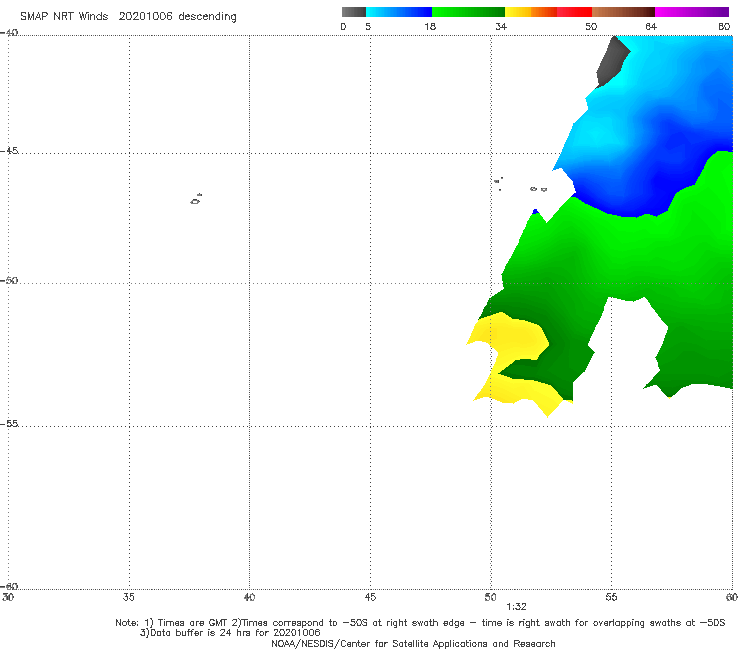Click the color bar label '34'
Viewport: 740px width, 650px height.
501,26
